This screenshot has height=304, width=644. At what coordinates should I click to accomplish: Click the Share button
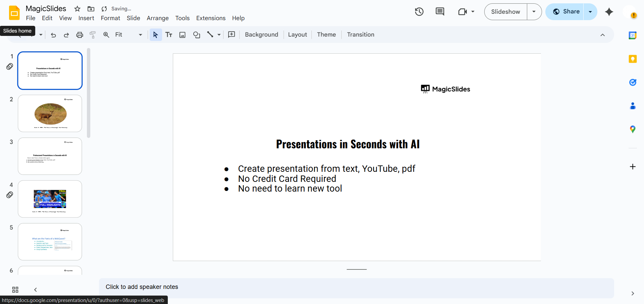point(566,12)
